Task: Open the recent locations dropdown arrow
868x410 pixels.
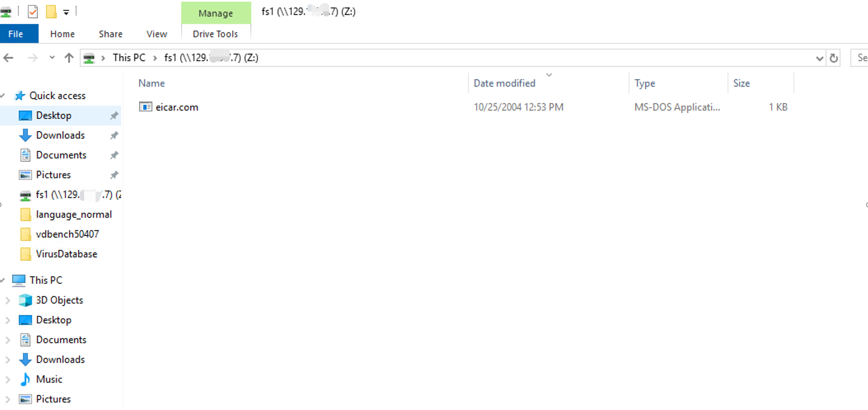Action: point(52,58)
